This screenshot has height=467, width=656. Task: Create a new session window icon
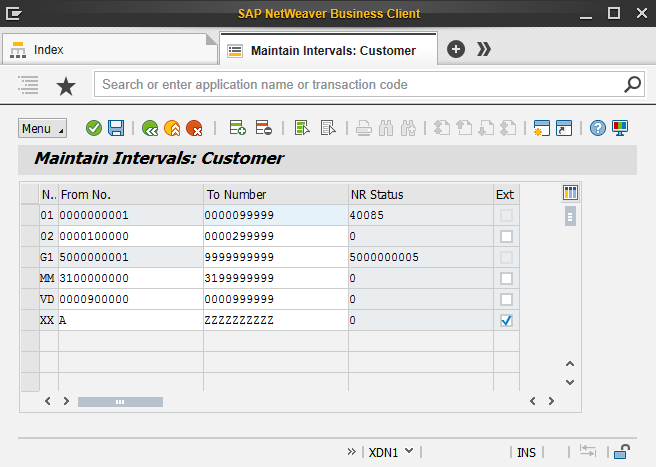coord(541,128)
